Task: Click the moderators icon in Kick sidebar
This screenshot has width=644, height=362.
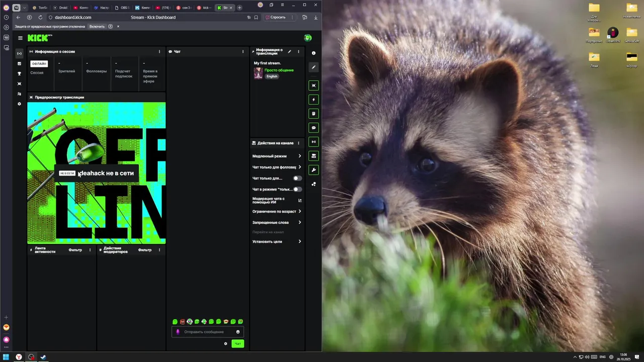Action: (x=19, y=94)
